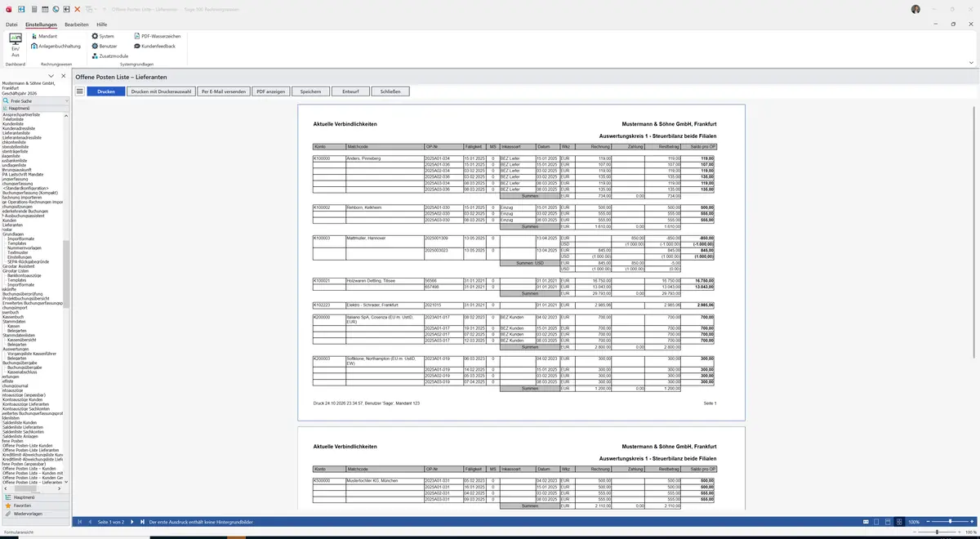Select Hauptmenü at sidebar bottom
980x539 pixels.
pyautogui.click(x=35, y=497)
